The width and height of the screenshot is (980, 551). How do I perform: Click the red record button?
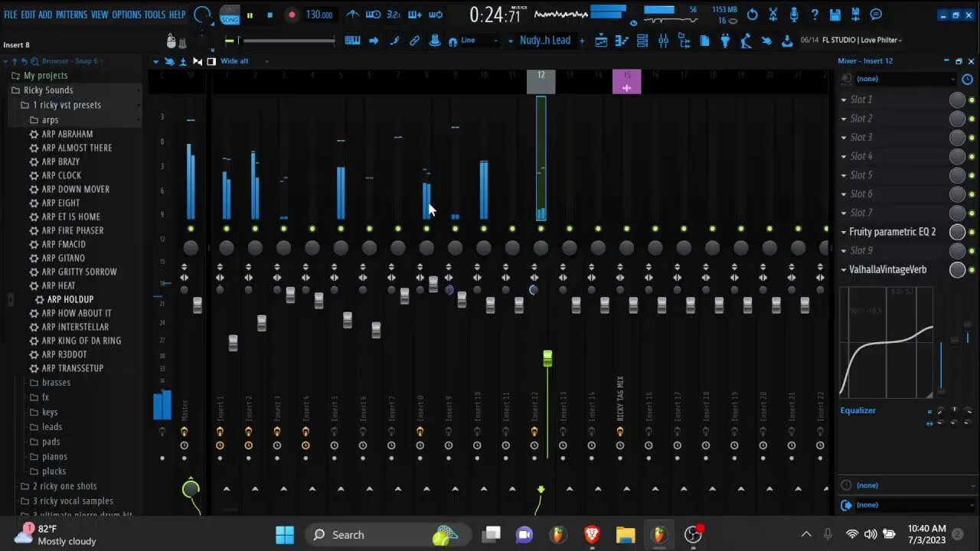(292, 15)
